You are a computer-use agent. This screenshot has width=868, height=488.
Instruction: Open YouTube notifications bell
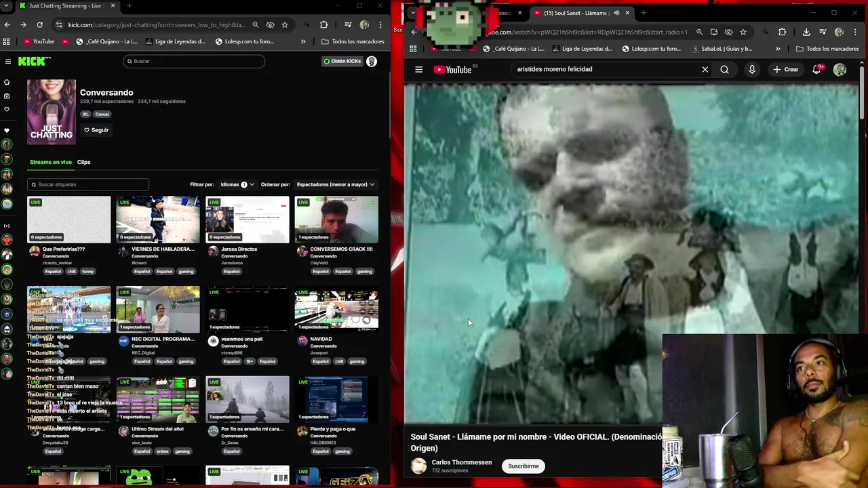click(817, 69)
